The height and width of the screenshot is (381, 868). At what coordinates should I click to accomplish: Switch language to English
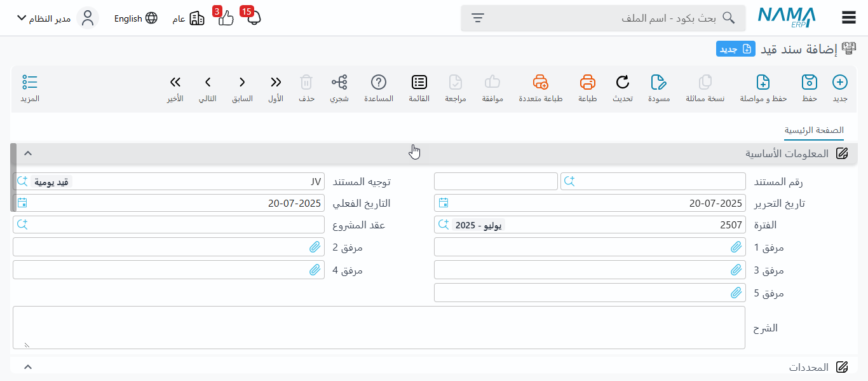point(135,18)
